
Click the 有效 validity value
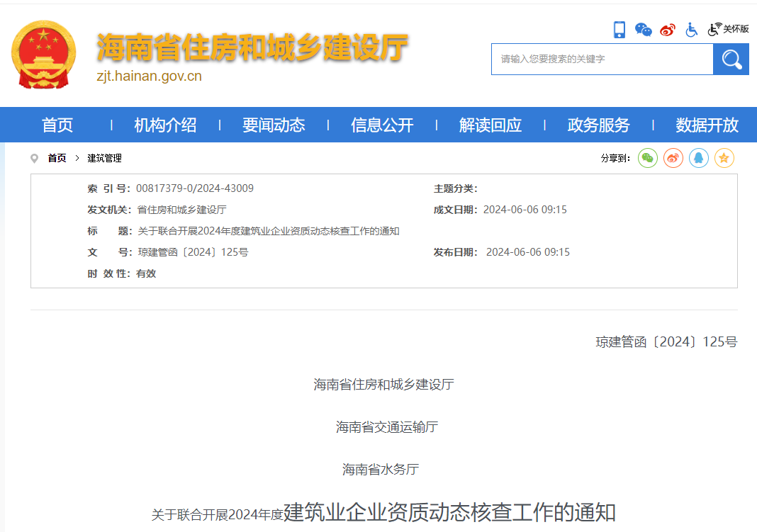click(x=146, y=273)
